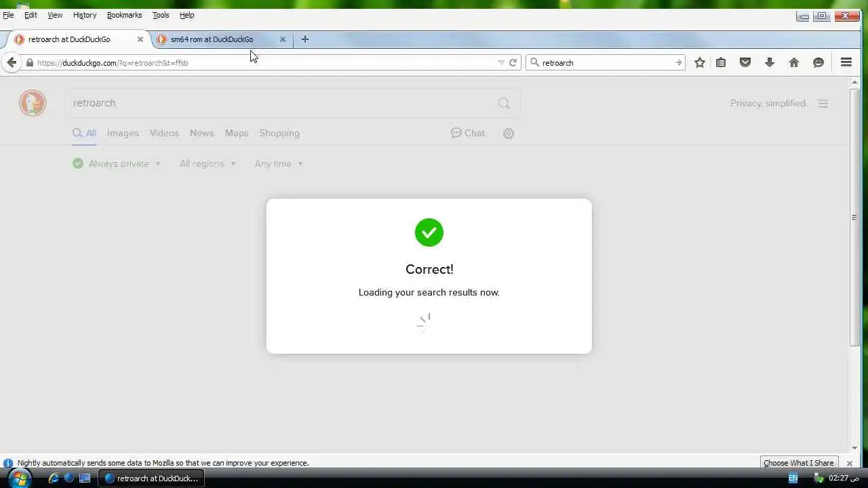This screenshot has width=868, height=488.
Task: Bookmark this page with the star icon
Action: pos(700,62)
